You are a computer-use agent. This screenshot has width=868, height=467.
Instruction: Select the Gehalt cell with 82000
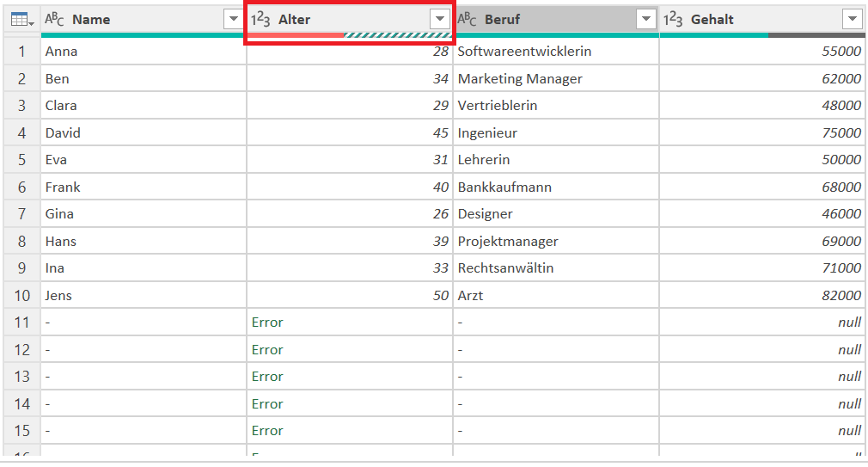761,295
